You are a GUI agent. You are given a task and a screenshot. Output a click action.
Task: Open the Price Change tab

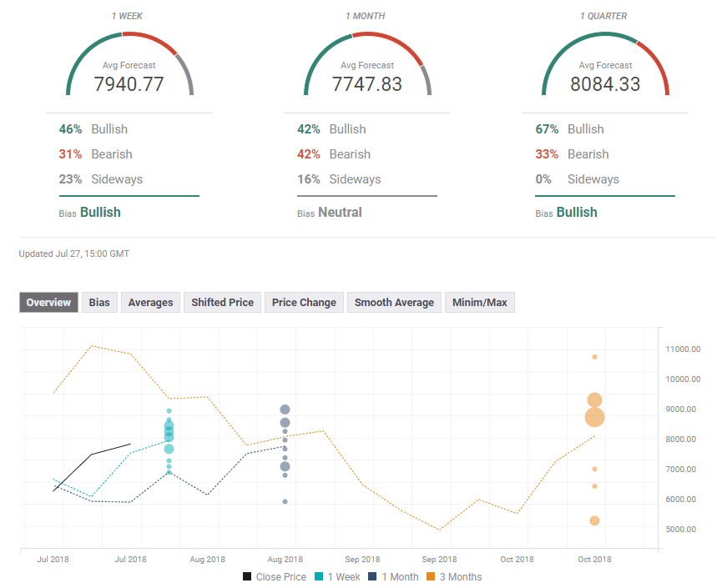[x=304, y=303]
